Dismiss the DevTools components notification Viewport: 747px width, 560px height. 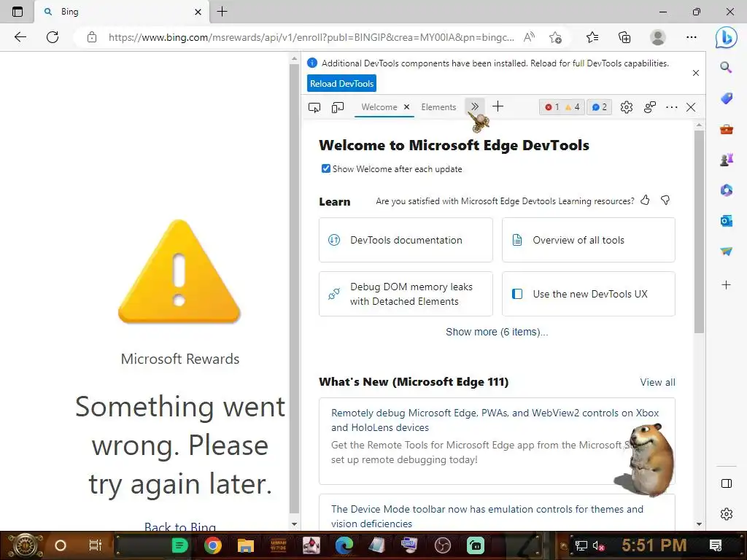695,73
